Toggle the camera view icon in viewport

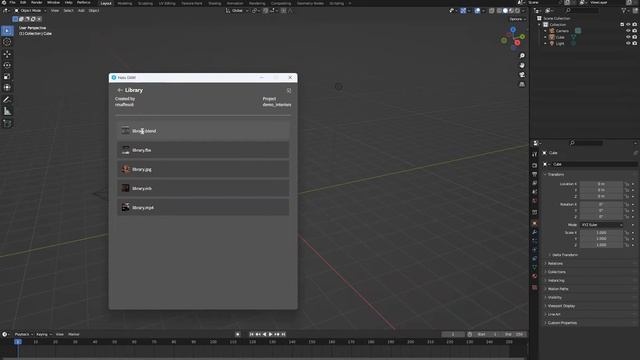point(522,75)
